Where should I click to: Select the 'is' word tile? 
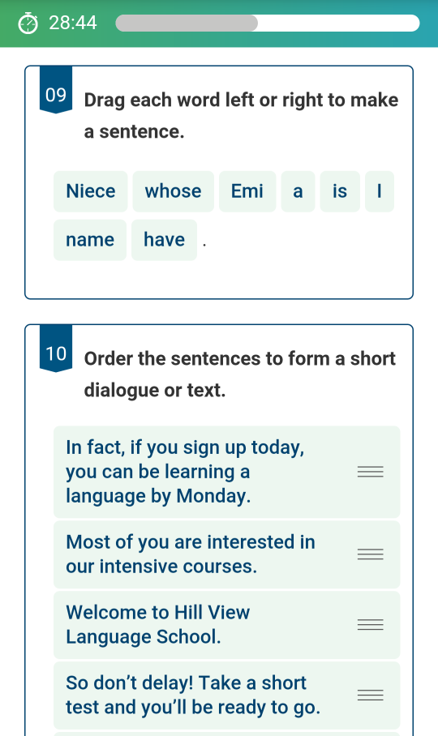pyautogui.click(x=340, y=192)
